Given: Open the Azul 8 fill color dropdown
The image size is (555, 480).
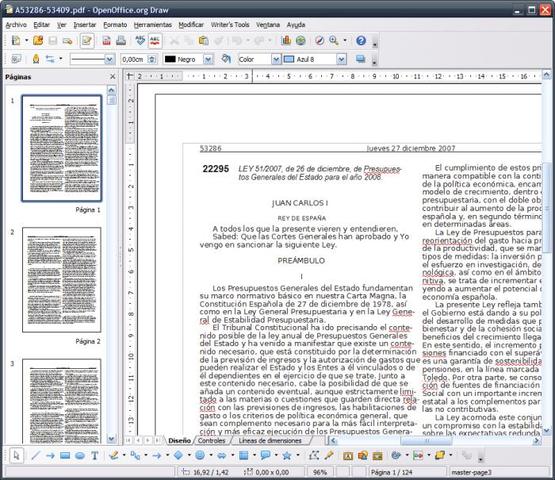Looking at the screenshot, I should tap(341, 59).
